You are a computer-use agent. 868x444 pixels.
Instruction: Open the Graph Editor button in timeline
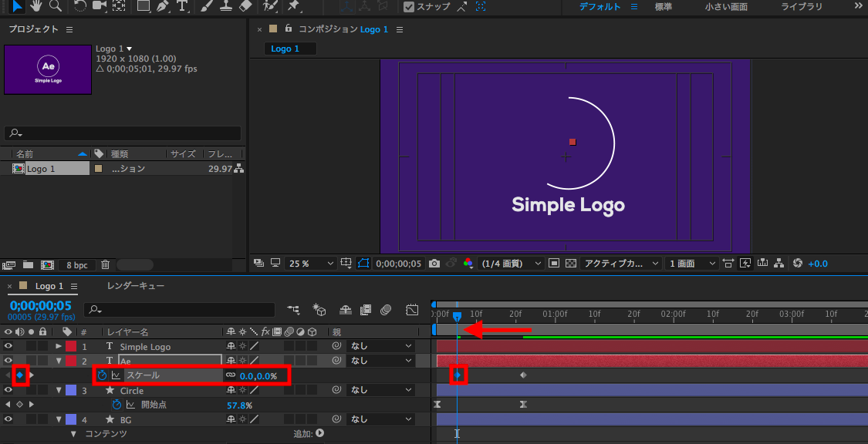(x=413, y=310)
